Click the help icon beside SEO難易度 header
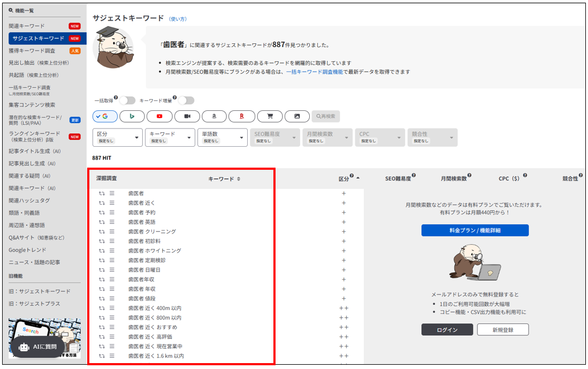This screenshot has width=588, height=369. [414, 175]
